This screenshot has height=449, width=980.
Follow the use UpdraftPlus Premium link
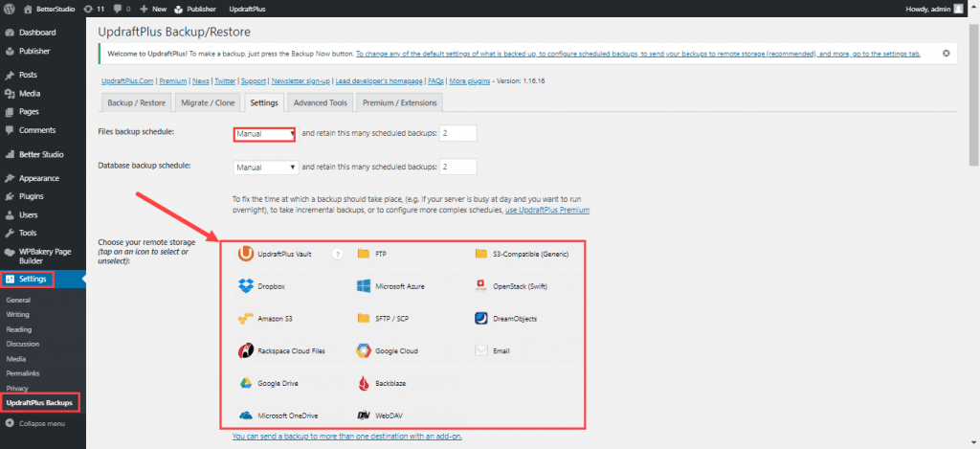click(546, 210)
